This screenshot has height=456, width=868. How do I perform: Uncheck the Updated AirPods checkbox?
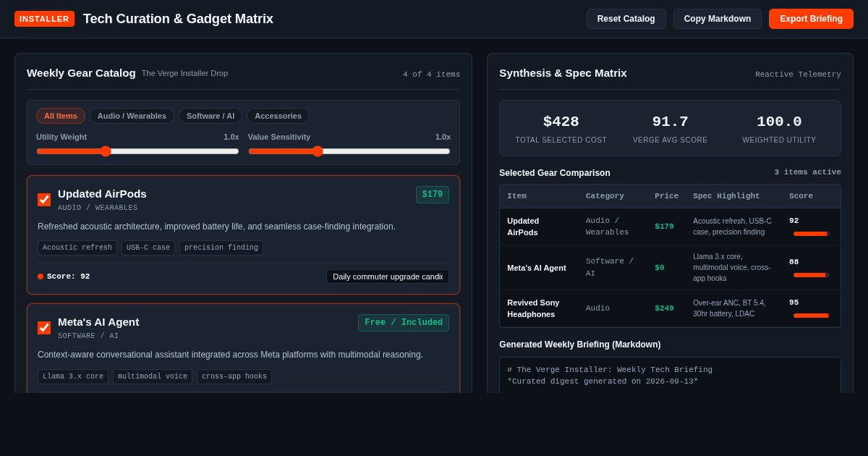tap(44, 200)
